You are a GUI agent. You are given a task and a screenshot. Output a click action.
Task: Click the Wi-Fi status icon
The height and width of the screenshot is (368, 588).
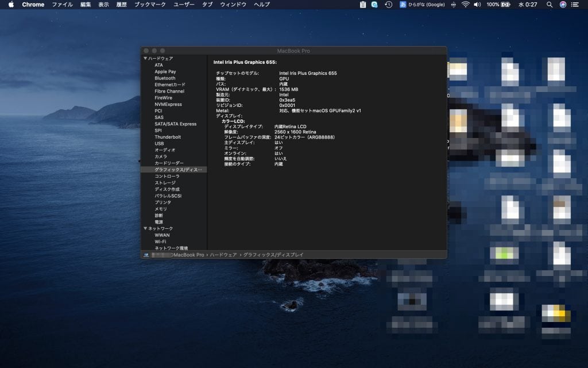465,5
